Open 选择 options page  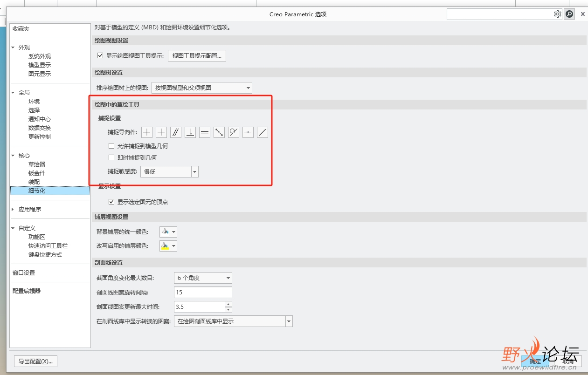pos(34,110)
